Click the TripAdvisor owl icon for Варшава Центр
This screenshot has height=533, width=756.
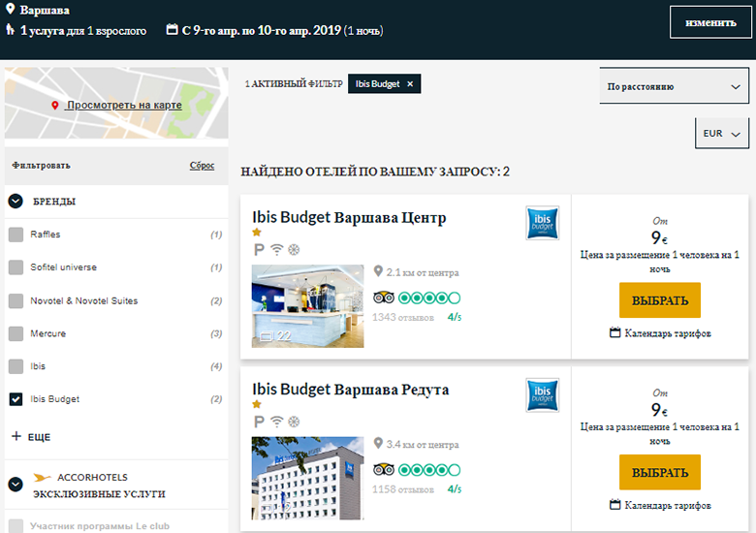click(x=383, y=298)
